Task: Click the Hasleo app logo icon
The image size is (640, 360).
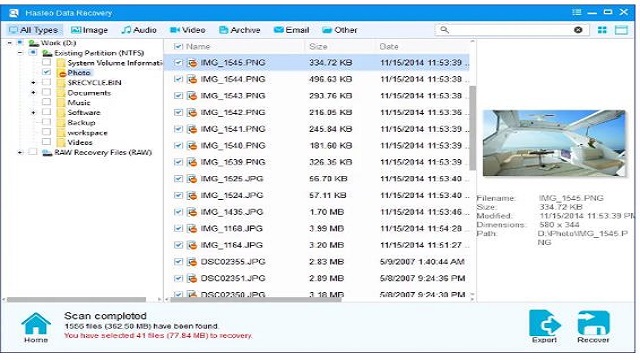Action: click(13, 13)
